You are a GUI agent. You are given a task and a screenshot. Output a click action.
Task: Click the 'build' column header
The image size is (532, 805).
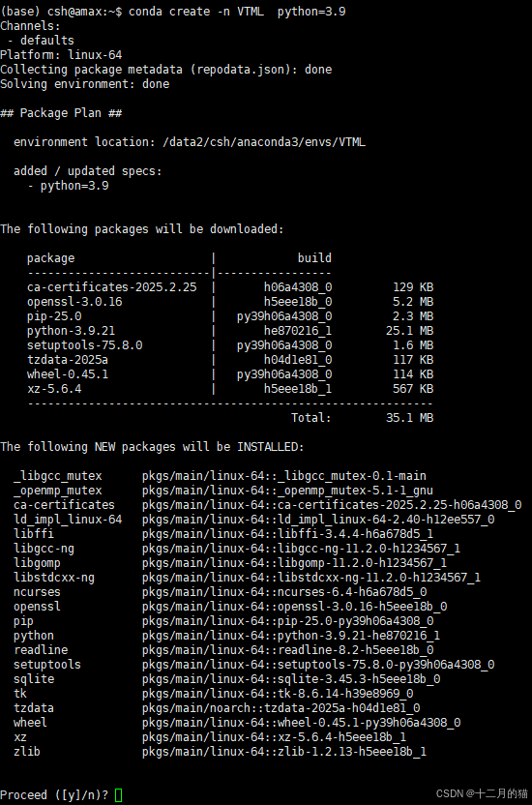point(314,258)
